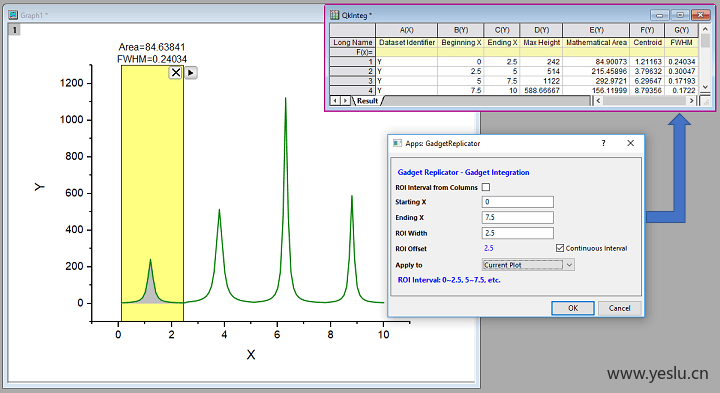
Task: Click the GadgetReplicator app title icon
Action: point(397,143)
